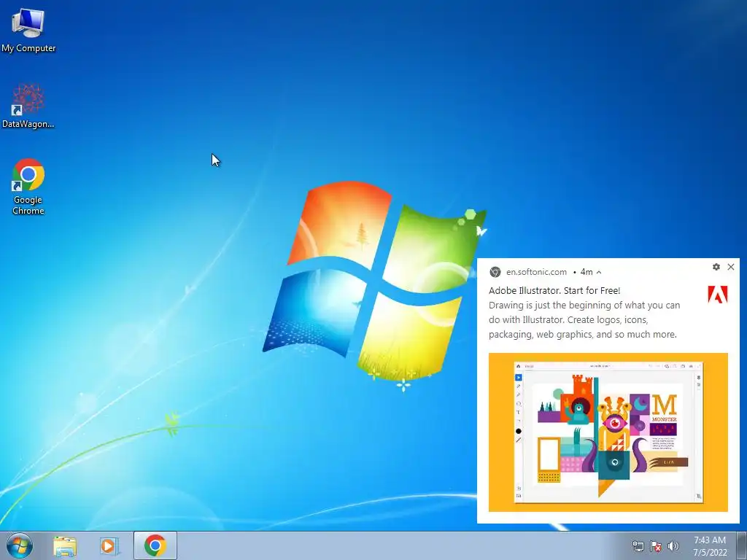Click the notification body description text

click(584, 319)
